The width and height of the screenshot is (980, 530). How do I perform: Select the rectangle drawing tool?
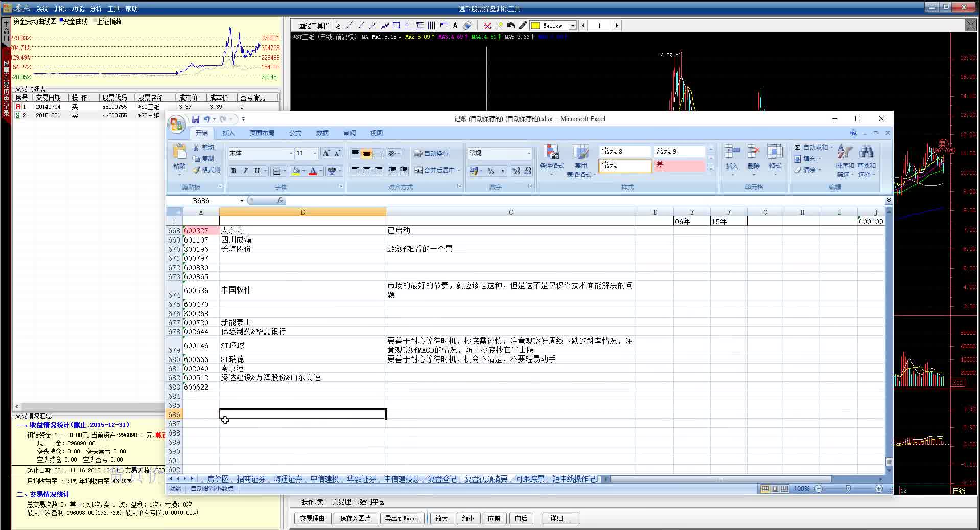point(396,25)
